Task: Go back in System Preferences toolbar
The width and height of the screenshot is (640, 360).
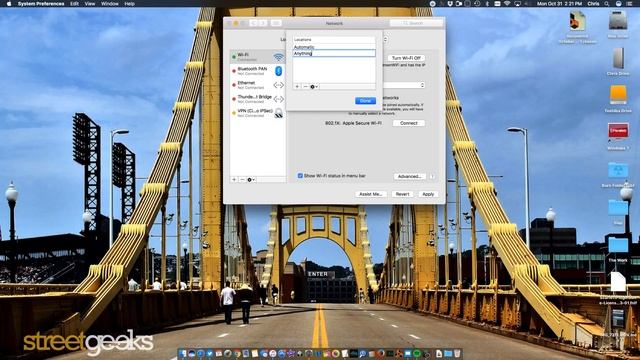Action: [x=253, y=23]
